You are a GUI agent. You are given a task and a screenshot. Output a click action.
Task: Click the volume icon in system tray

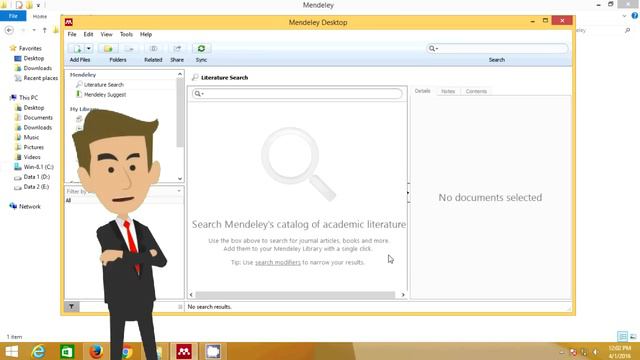[596, 352]
